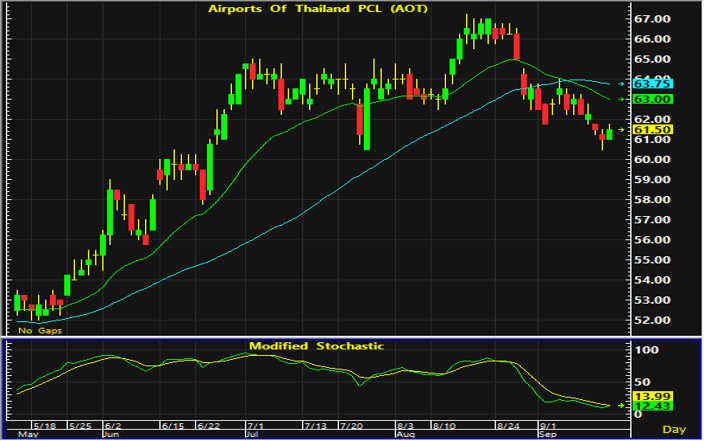Click the 6/15 date label
The image size is (704, 441).
(173, 426)
